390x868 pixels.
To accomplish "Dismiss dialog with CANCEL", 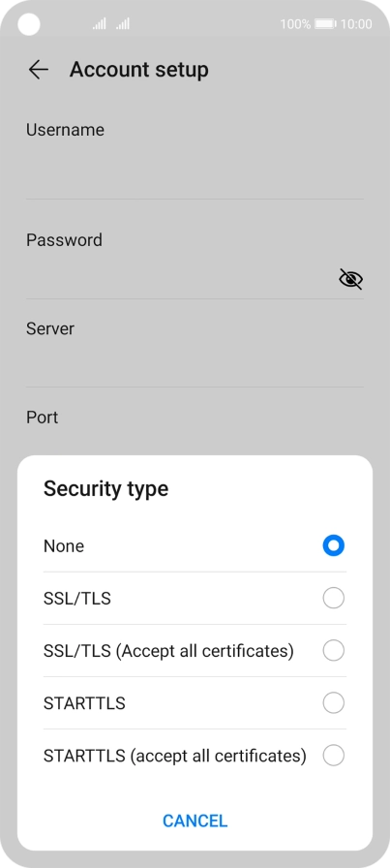I will coord(195,821).
